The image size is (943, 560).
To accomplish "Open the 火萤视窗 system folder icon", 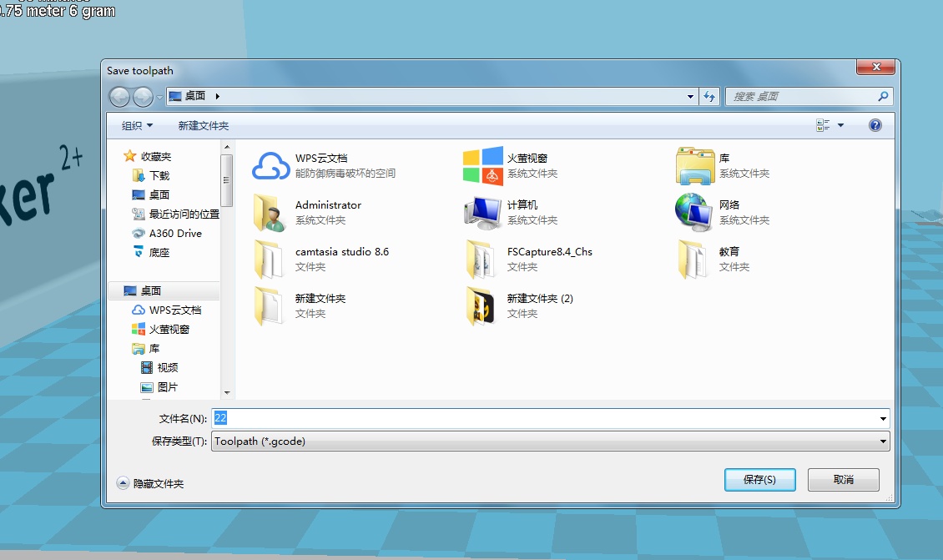I will (483, 165).
